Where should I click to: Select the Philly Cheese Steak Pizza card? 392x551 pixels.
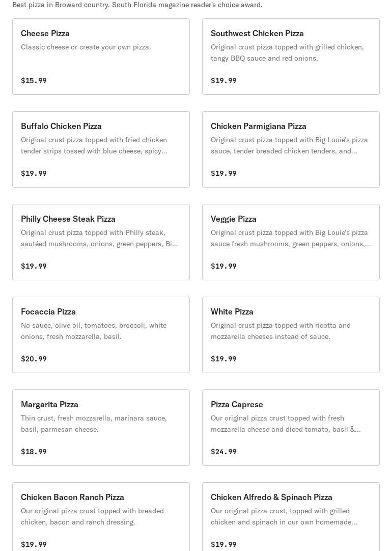101,242
